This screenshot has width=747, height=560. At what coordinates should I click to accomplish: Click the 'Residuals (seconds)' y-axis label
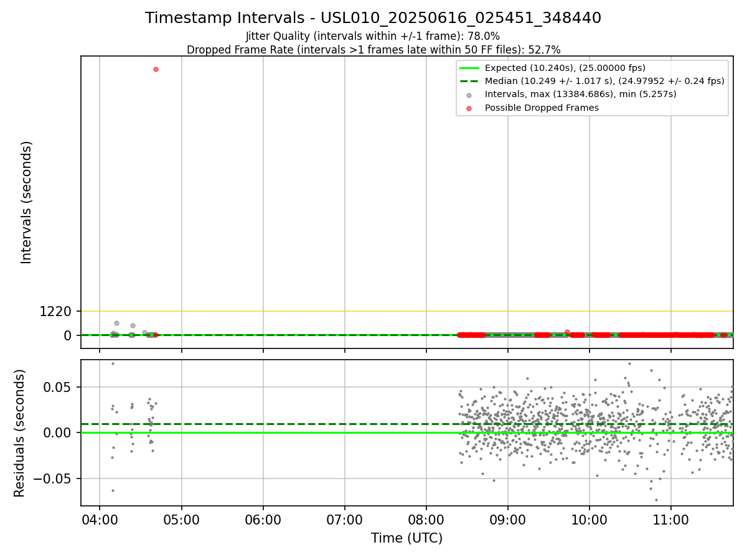[x=20, y=433]
